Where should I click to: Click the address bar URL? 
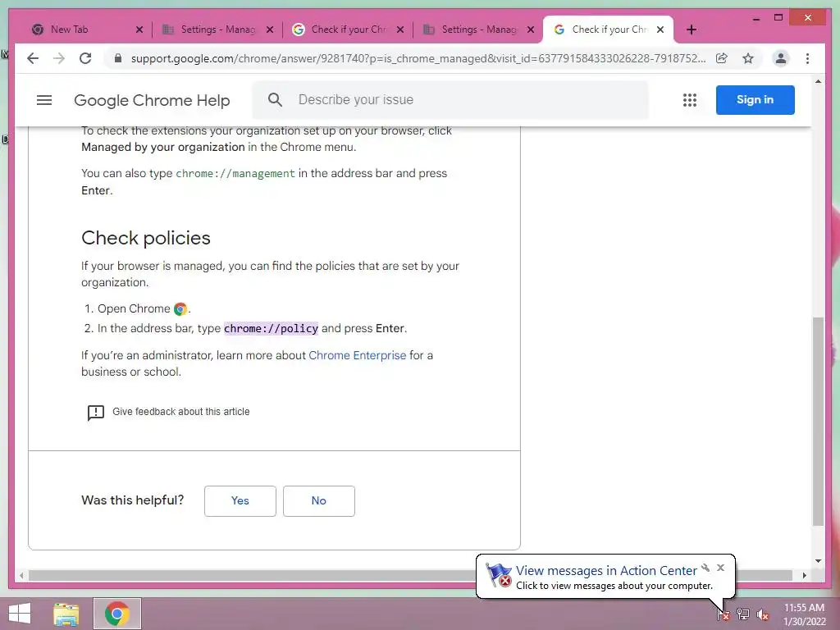tap(418, 58)
